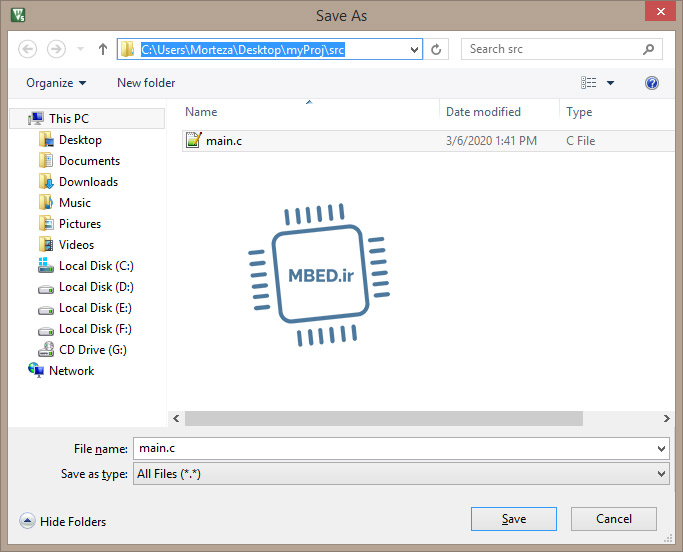
Task: Click the 3/6/2020 1:41 PM date cell
Action: click(491, 141)
